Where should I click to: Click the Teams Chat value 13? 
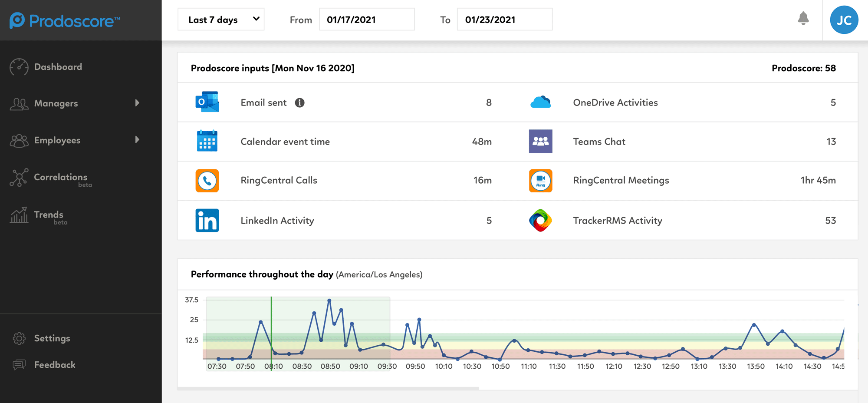(831, 142)
